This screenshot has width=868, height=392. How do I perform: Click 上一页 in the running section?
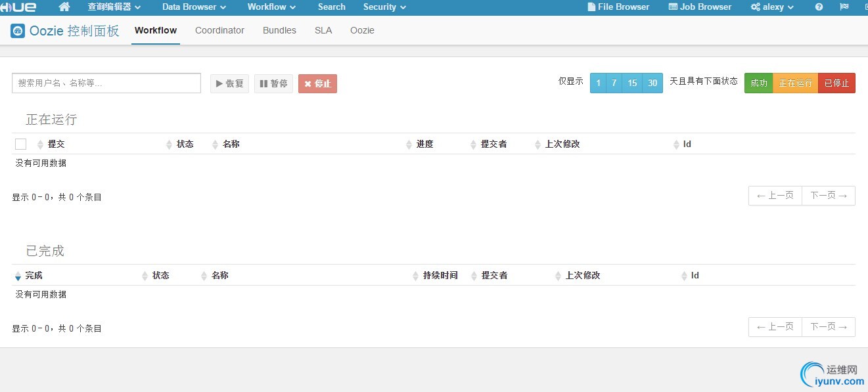tap(775, 196)
